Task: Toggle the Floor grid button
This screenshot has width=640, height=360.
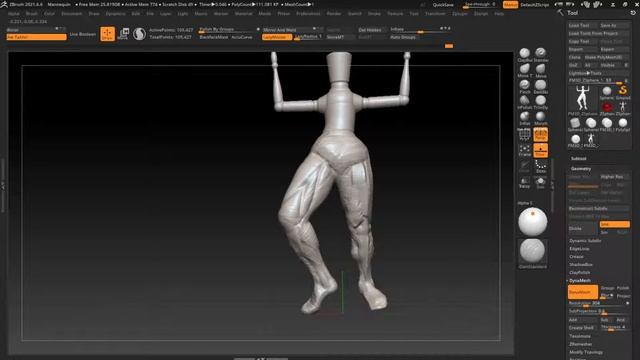Action: [540, 151]
